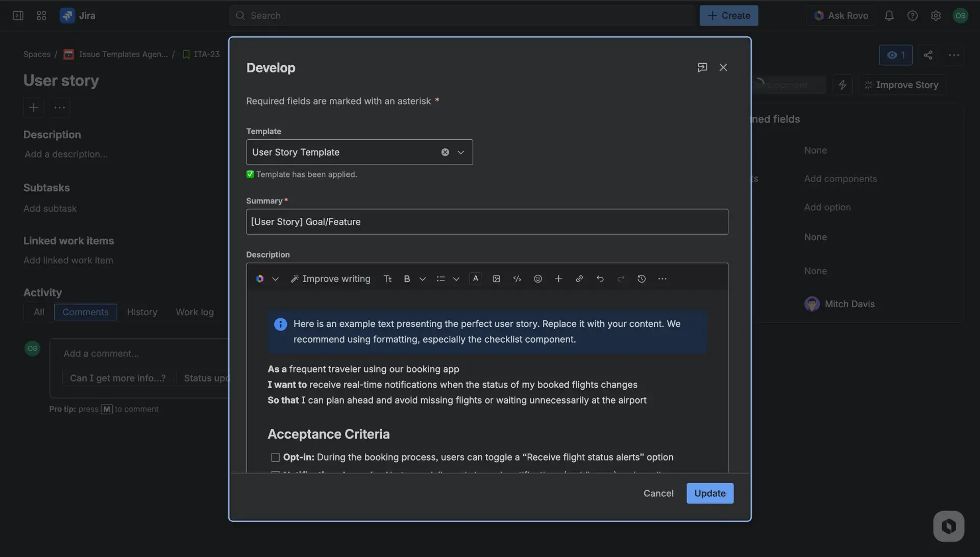Image resolution: width=980 pixels, height=557 pixels.
Task: Open the Share dialog for the story
Action: (x=928, y=55)
